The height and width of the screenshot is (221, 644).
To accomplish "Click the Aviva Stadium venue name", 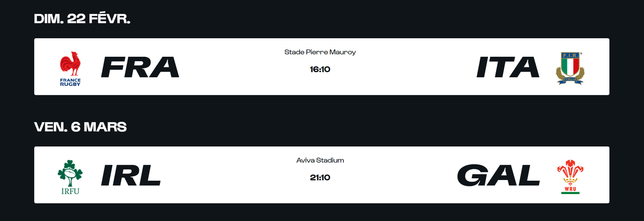I will [x=320, y=160].
